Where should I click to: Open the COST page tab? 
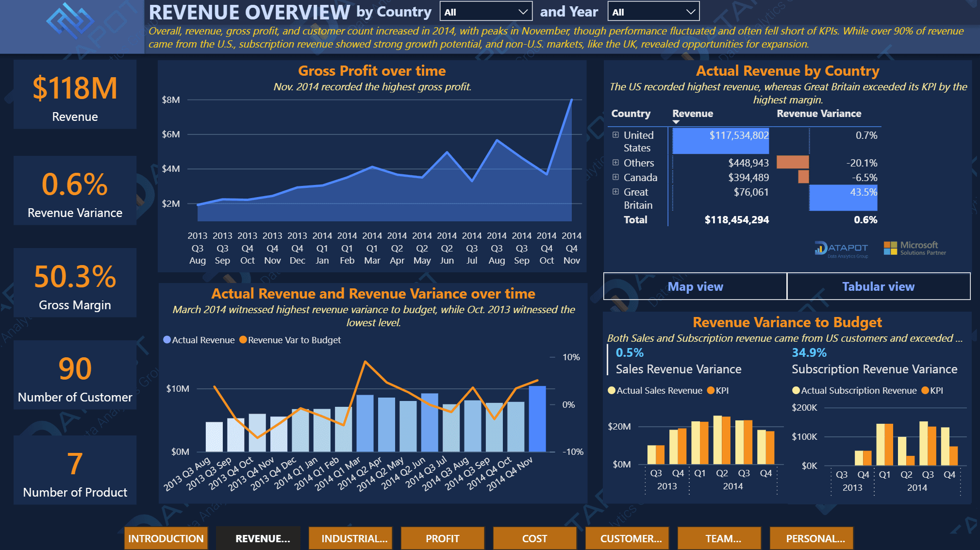535,538
